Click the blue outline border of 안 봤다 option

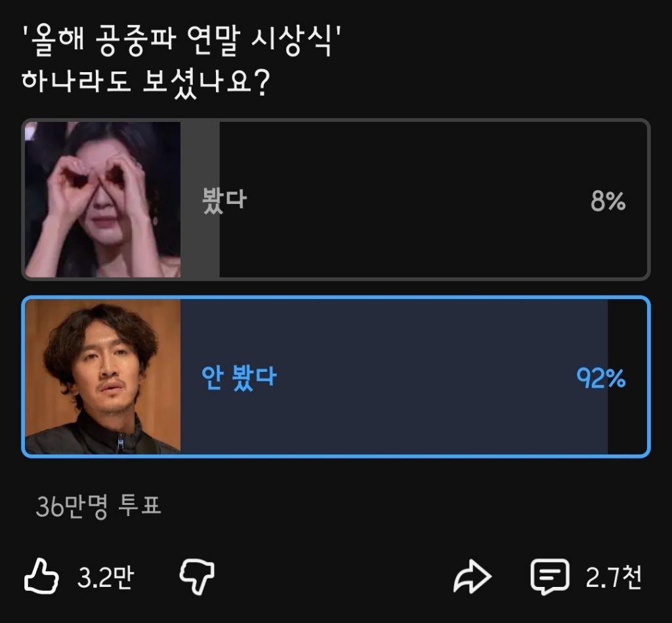click(x=336, y=297)
